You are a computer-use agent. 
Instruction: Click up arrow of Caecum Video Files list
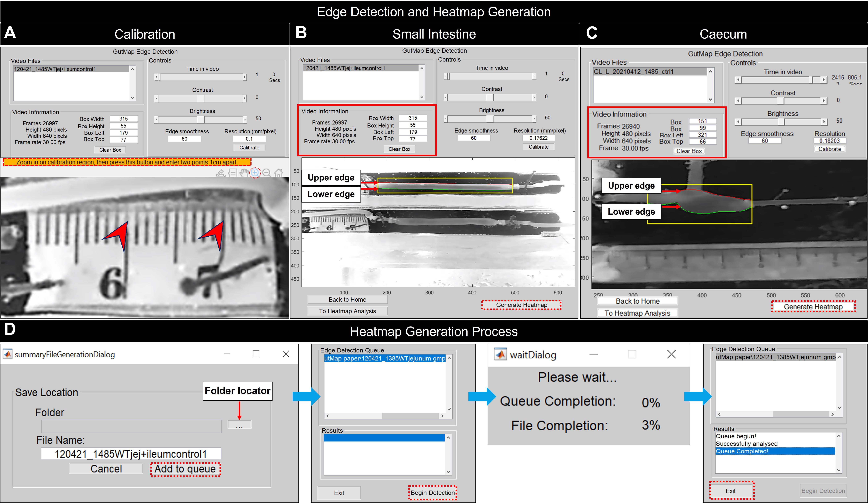pyautogui.click(x=710, y=71)
